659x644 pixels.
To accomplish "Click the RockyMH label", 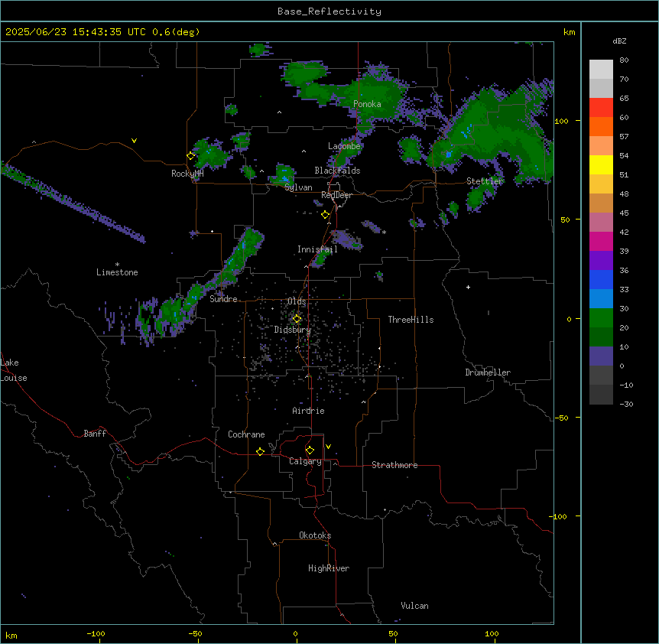I will point(187,174).
